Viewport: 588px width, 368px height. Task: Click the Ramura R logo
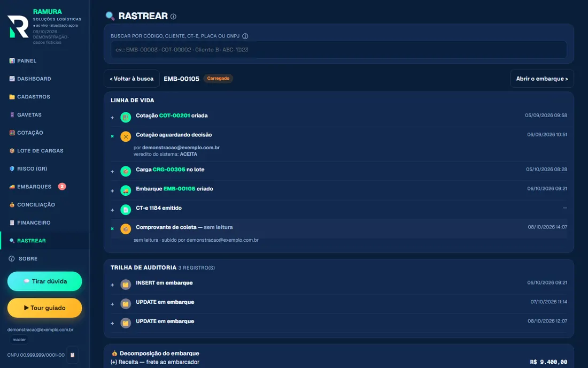click(x=18, y=27)
